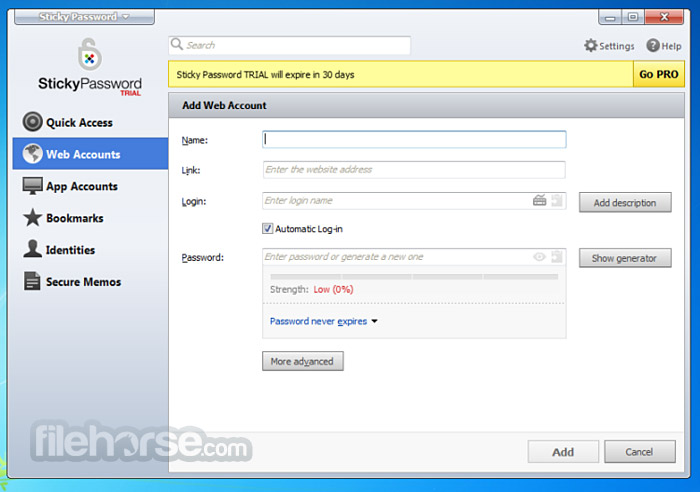Viewport: 700px width, 492px height.
Task: Uncheck the Automatic Log-in checkbox
Action: (267, 229)
